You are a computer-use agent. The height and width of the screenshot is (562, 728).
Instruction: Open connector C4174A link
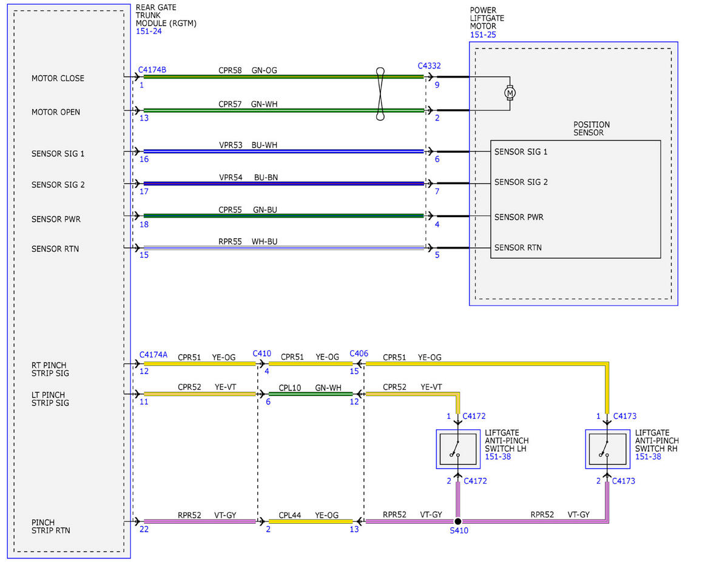pos(153,355)
